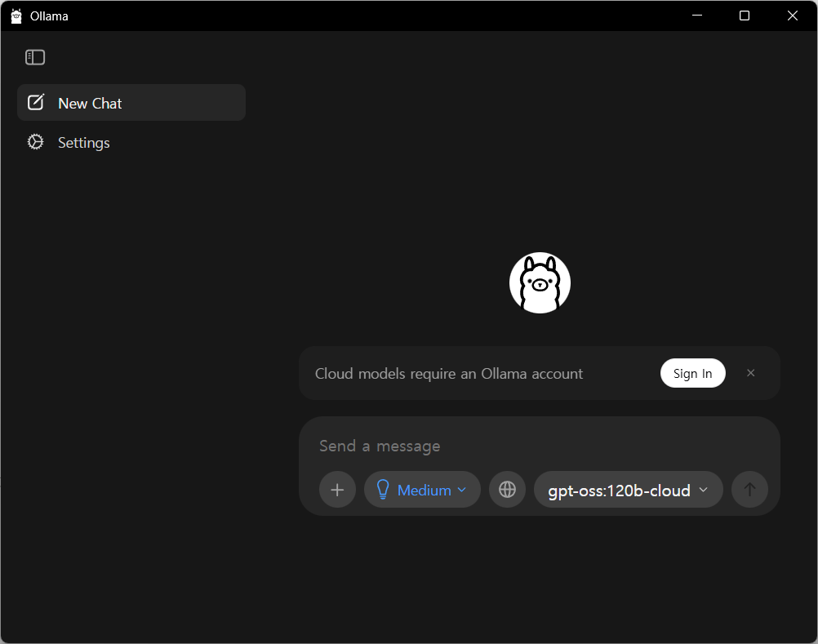Click the Ollama llama logo in center
818x644 pixels.
(540, 283)
